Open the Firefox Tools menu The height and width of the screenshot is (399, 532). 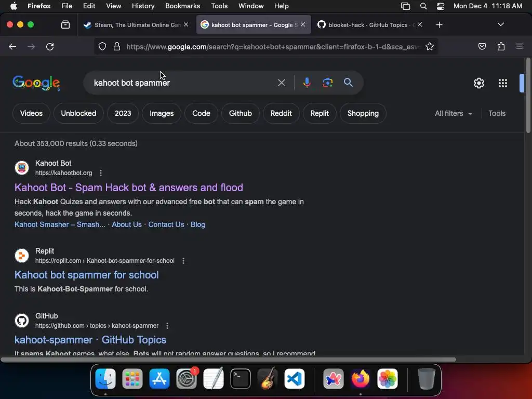219,6
